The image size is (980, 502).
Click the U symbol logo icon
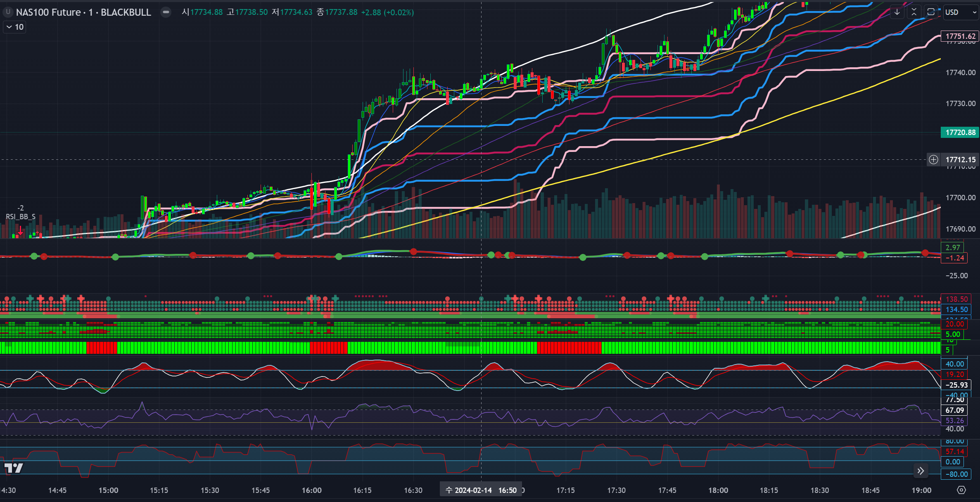(7, 12)
